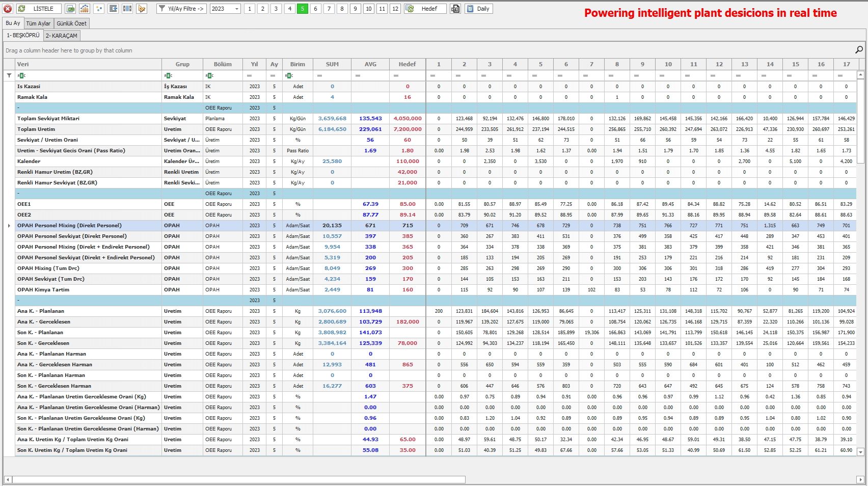868x486 pixels.
Task: Open the 2- KARAÇAM plant tab
Action: click(62, 36)
